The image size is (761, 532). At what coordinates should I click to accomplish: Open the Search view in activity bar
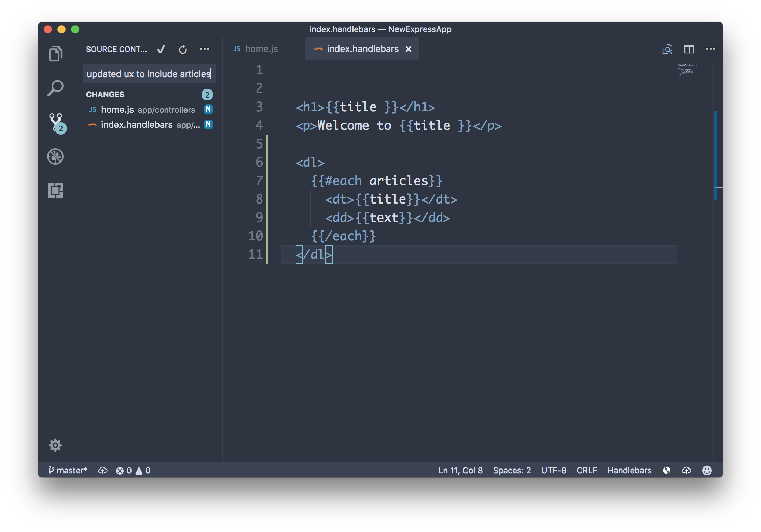coord(55,88)
